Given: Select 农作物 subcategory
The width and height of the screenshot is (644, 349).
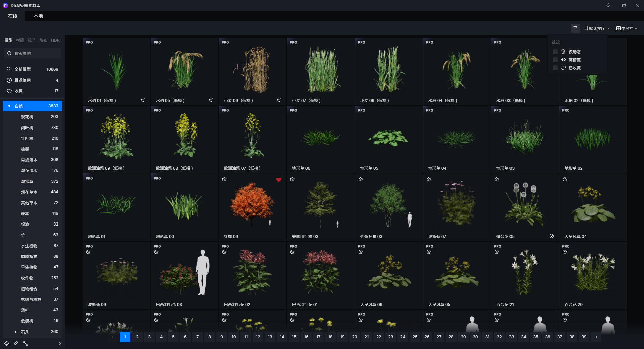Looking at the screenshot, I should coord(33,278).
